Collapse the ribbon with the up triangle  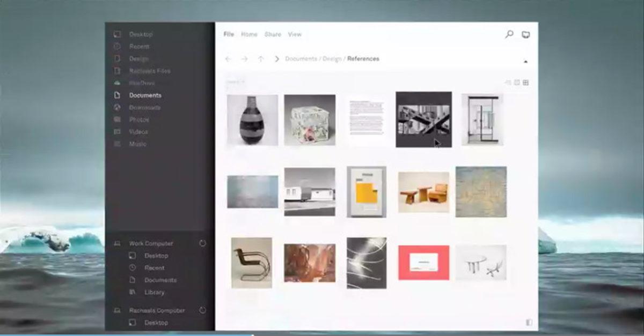click(x=525, y=62)
